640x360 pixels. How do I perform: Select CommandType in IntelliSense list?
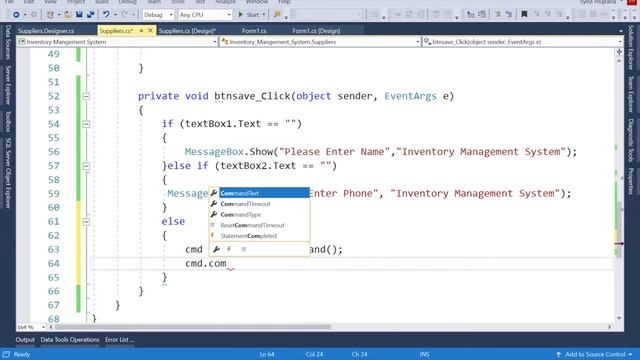tap(260, 214)
